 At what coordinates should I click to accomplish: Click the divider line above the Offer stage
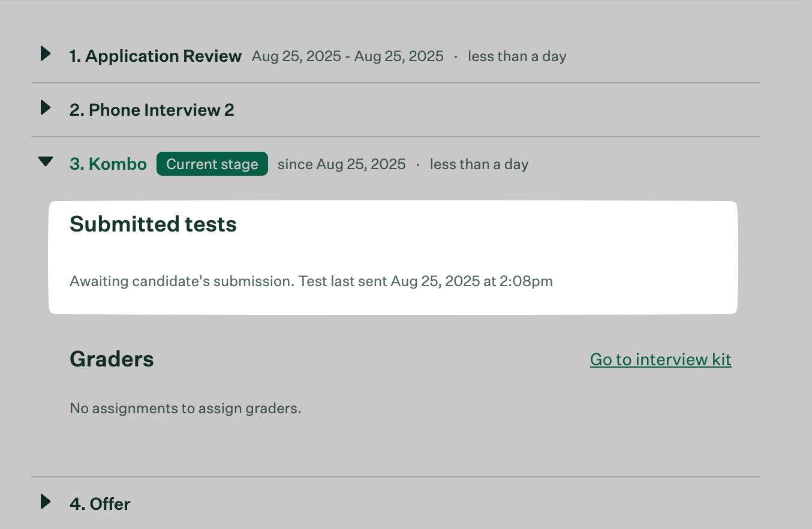click(396, 477)
